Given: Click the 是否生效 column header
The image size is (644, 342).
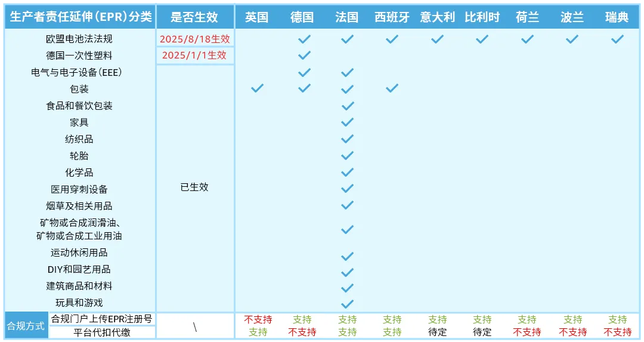Looking at the screenshot, I should click(194, 17).
